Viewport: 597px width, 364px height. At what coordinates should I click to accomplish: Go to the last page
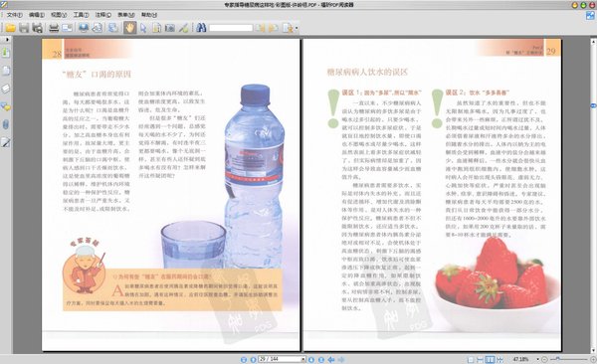(x=321, y=359)
